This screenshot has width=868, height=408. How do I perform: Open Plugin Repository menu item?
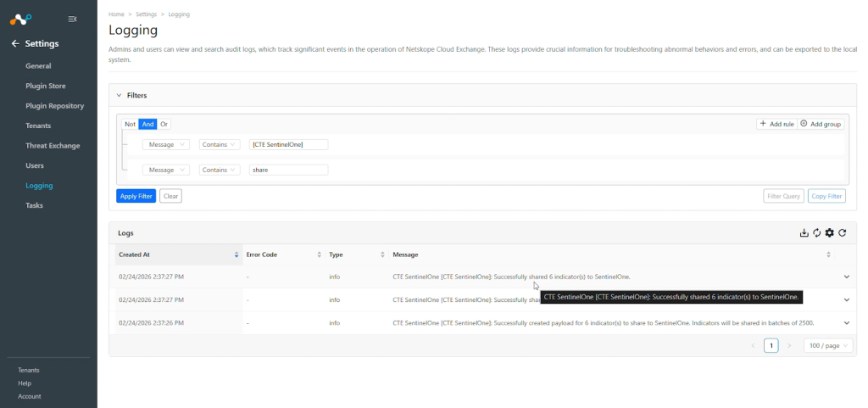55,106
